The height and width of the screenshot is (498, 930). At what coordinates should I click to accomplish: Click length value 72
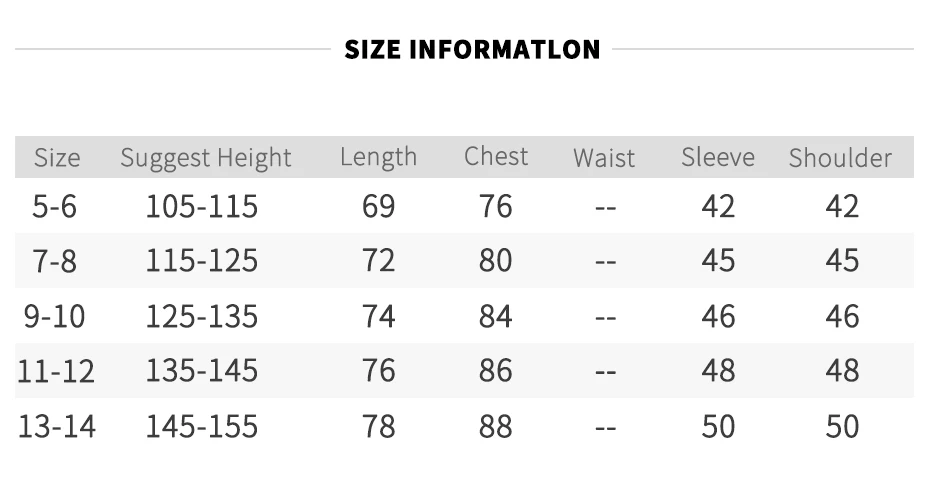[x=378, y=261]
